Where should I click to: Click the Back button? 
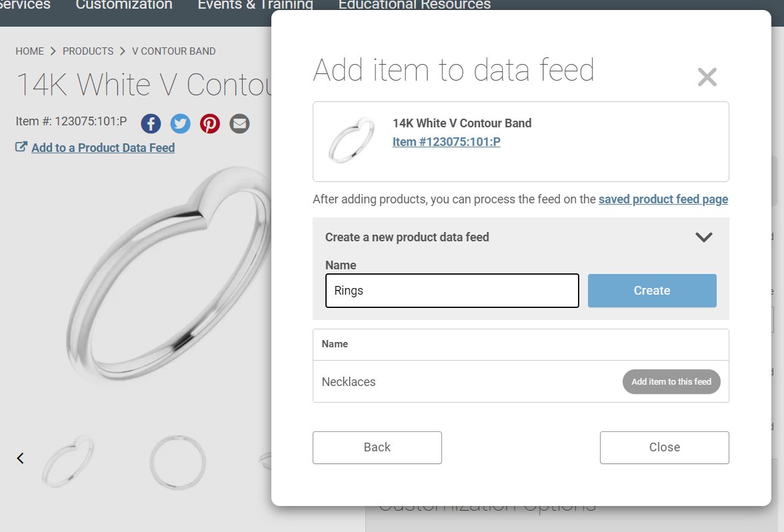pyautogui.click(x=377, y=447)
